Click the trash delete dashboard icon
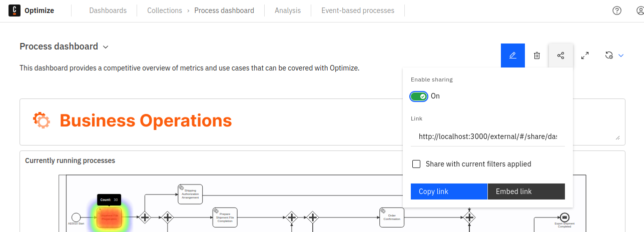Image resolution: width=644 pixels, height=232 pixels. tap(536, 55)
